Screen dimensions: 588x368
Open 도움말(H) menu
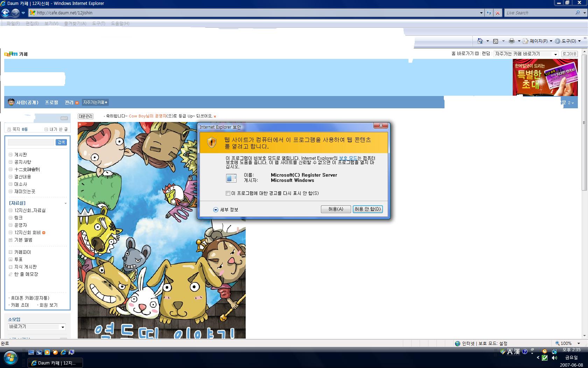click(120, 23)
